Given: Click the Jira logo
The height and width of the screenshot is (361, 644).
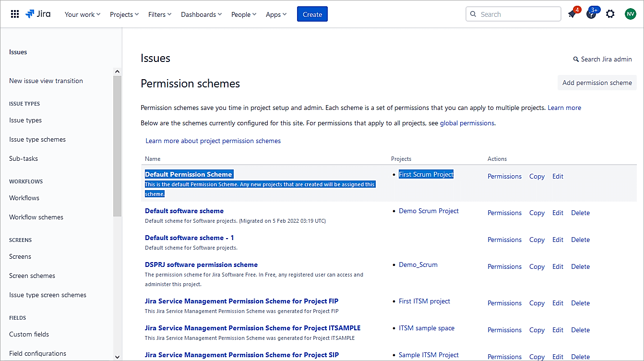Looking at the screenshot, I should (x=38, y=14).
